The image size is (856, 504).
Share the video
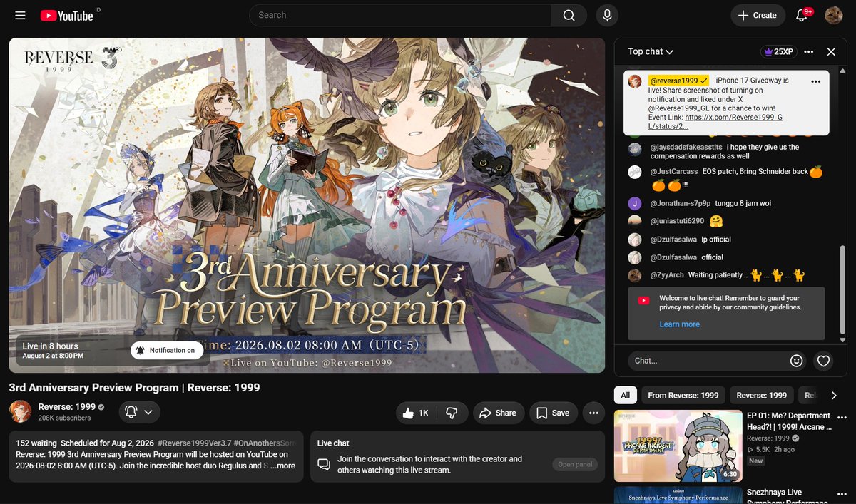[x=498, y=413]
